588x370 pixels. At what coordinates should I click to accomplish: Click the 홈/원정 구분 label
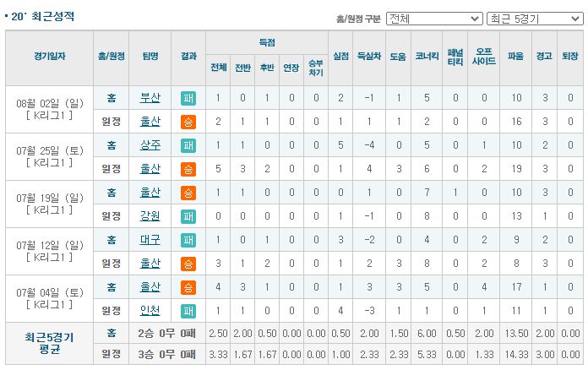tap(358, 19)
